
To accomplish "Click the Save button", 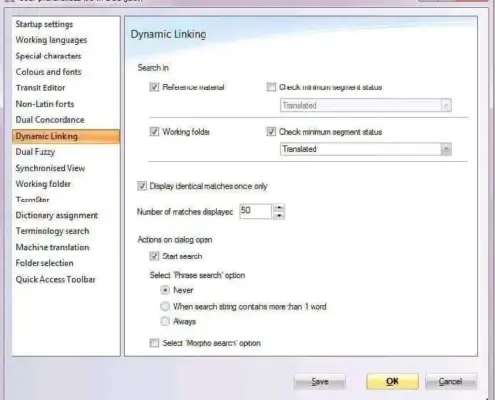I will (320, 381).
